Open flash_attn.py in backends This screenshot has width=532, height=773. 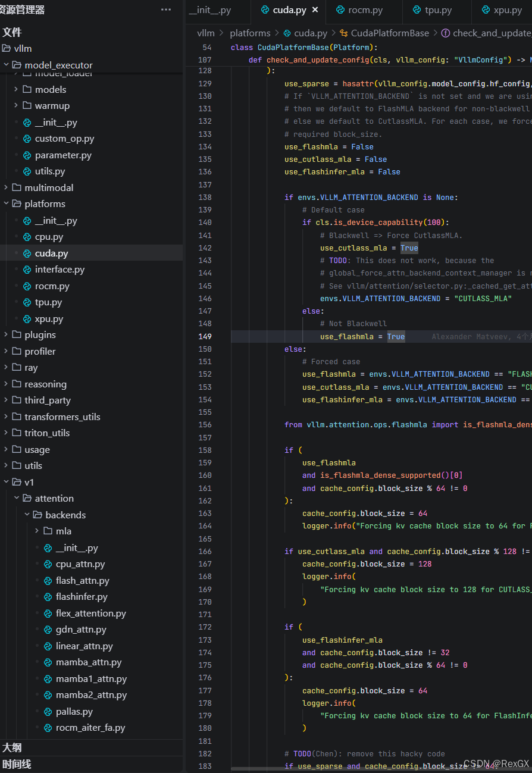[x=82, y=581]
